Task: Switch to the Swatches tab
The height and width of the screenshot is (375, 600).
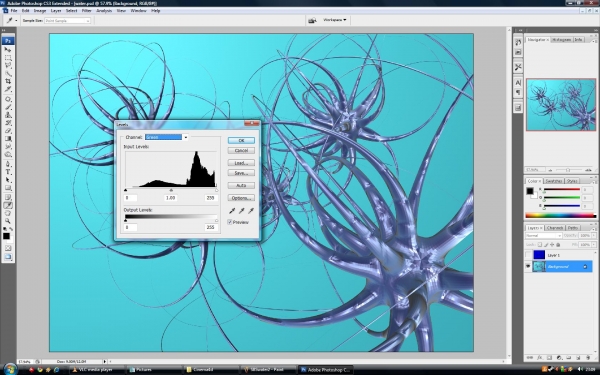Action: (553, 181)
